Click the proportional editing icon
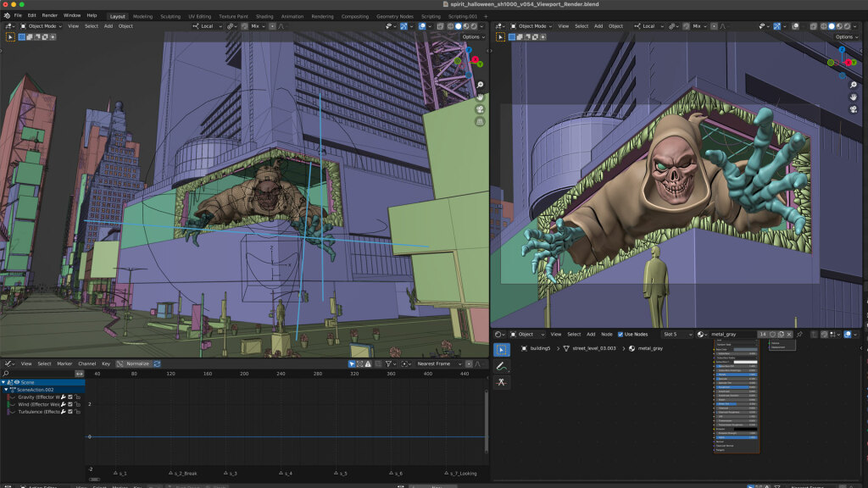The image size is (868, 488). coord(273,26)
